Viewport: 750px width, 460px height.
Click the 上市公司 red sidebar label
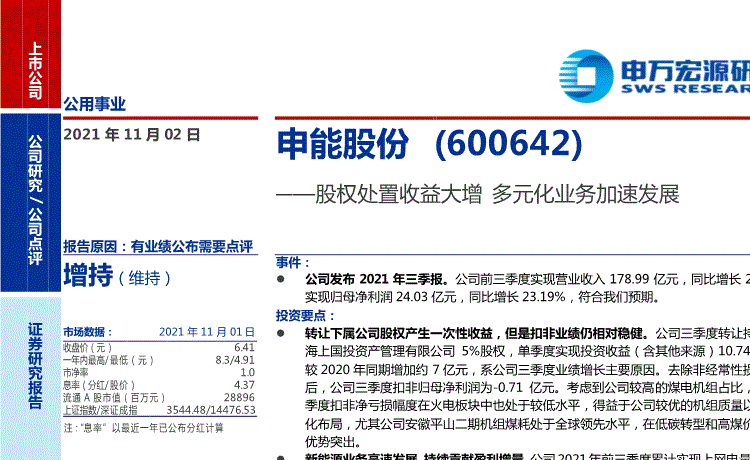pos(35,70)
